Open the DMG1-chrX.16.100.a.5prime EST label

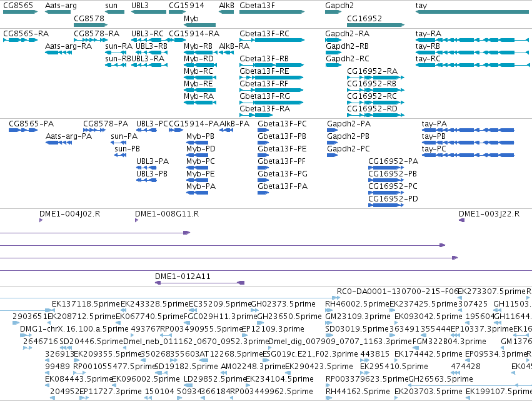click(74, 329)
